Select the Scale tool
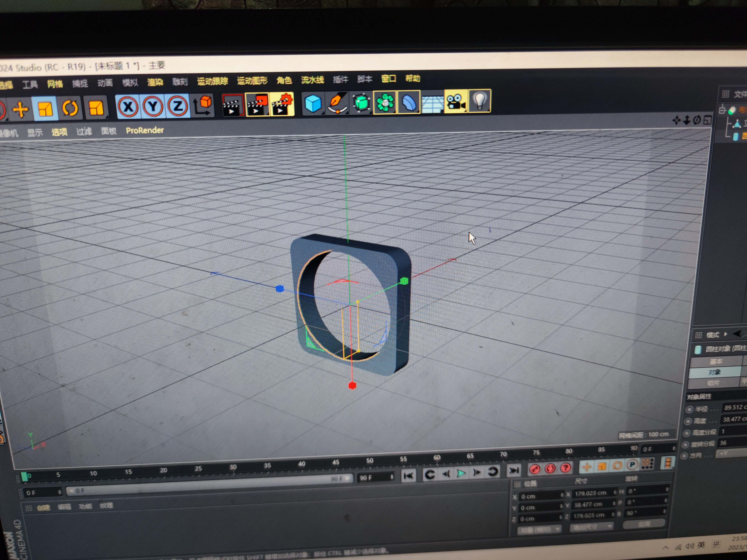This screenshot has width=747, height=560. [x=45, y=109]
